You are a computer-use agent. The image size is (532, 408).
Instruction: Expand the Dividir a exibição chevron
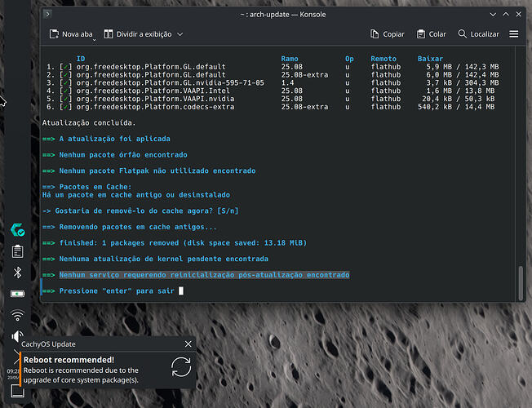click(180, 34)
